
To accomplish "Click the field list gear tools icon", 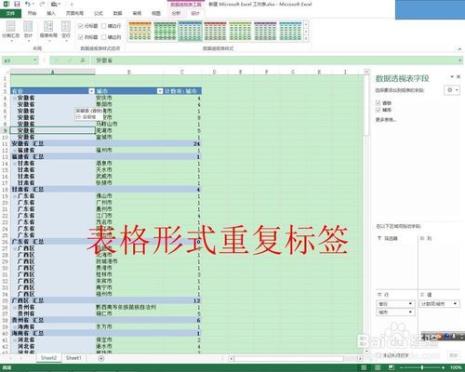I will tap(452, 90).
